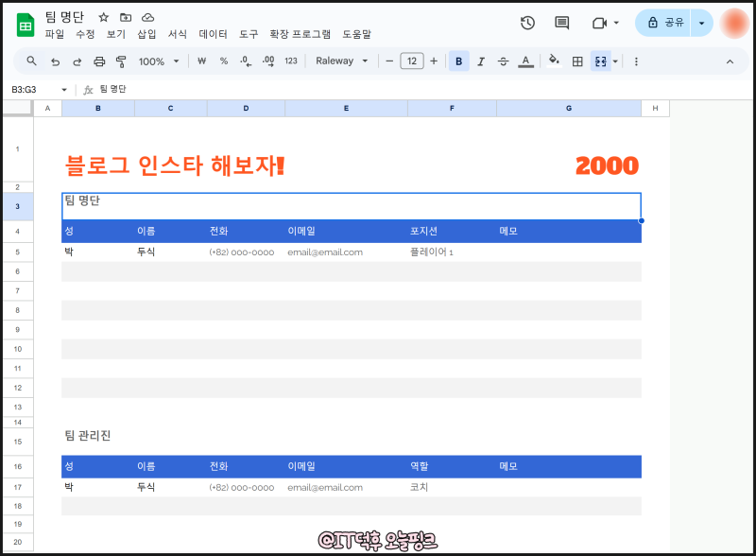
Task: Select the 플레이어 1 cell
Action: 452,252
